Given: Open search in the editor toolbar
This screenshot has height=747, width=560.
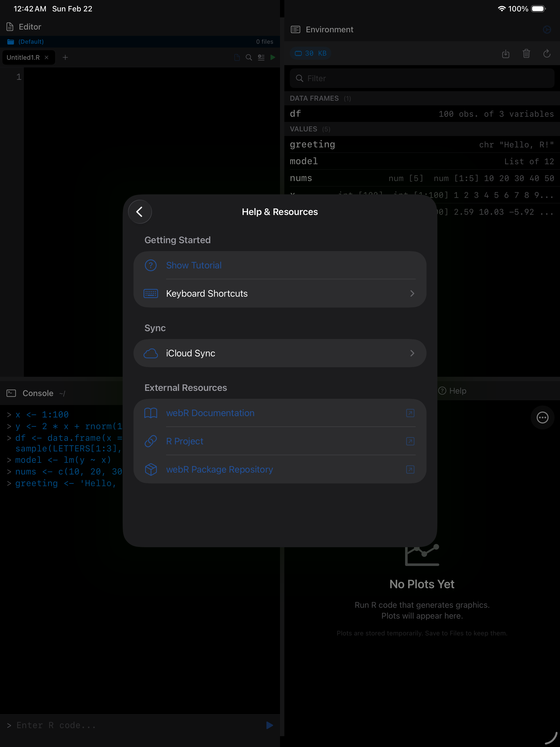Looking at the screenshot, I should (x=249, y=58).
